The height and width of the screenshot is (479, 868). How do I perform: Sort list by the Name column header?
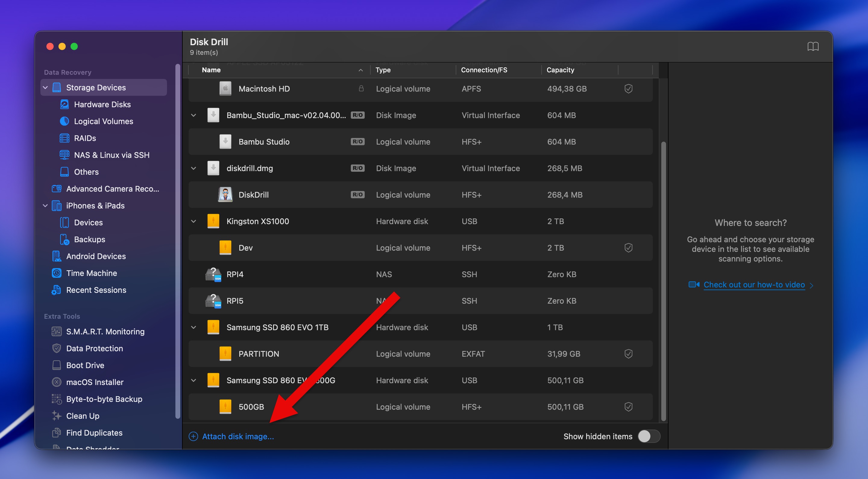click(211, 70)
